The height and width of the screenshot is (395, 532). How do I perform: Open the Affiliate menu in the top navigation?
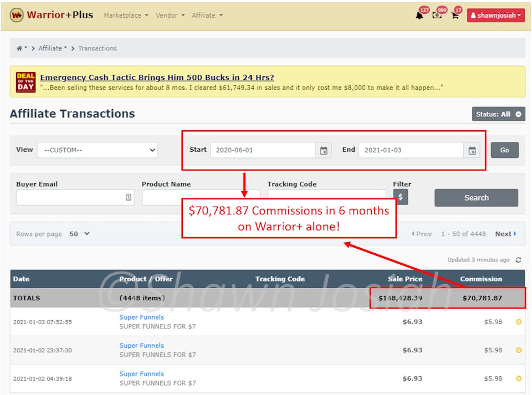(207, 16)
